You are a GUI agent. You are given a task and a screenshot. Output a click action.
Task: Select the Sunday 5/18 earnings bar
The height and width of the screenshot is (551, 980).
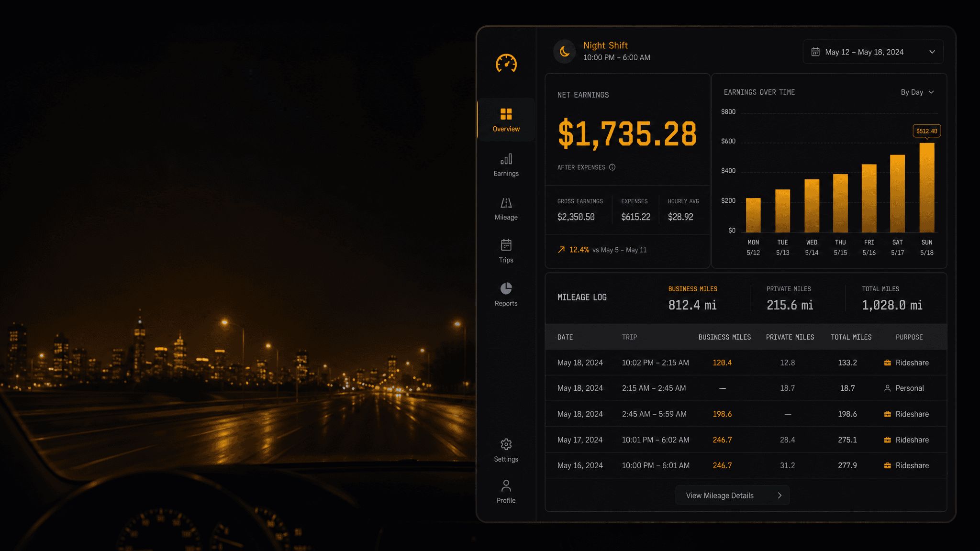(x=926, y=188)
